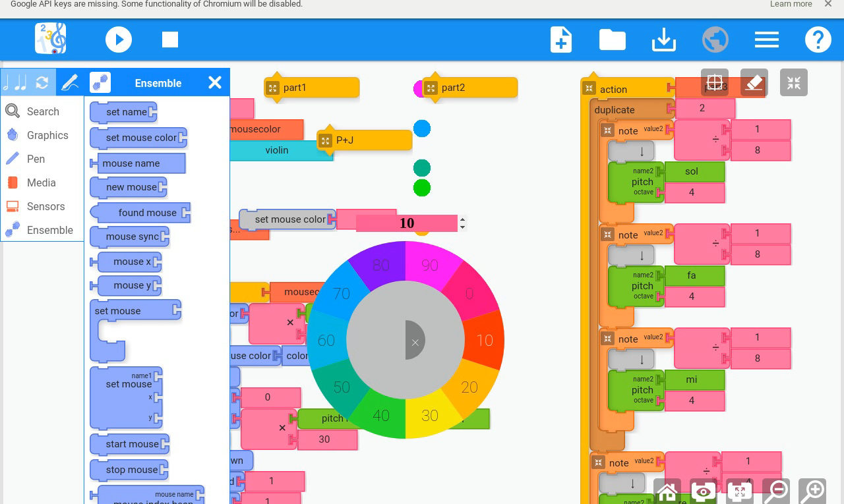844x504 pixels.
Task: Toggle block visibility with eye icon
Action: pyautogui.click(x=703, y=491)
